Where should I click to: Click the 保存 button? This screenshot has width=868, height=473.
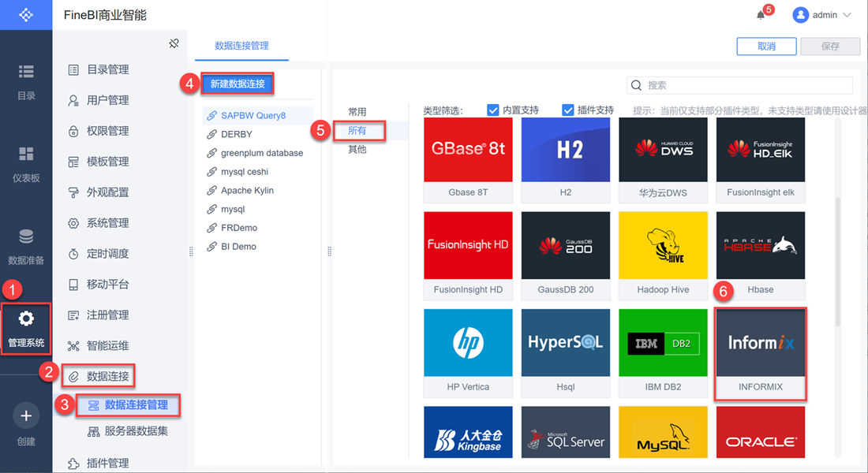(830, 47)
